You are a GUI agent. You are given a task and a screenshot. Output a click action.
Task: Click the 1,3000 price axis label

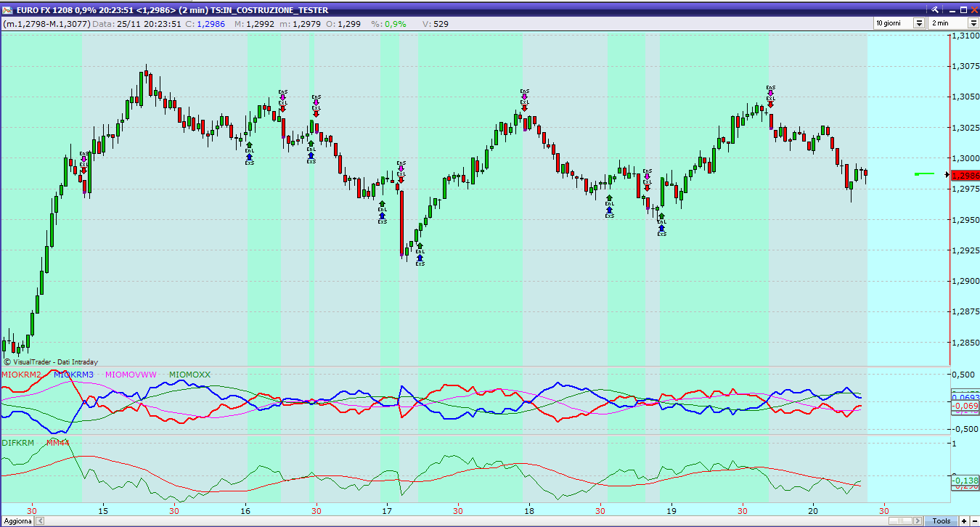[x=965, y=158]
